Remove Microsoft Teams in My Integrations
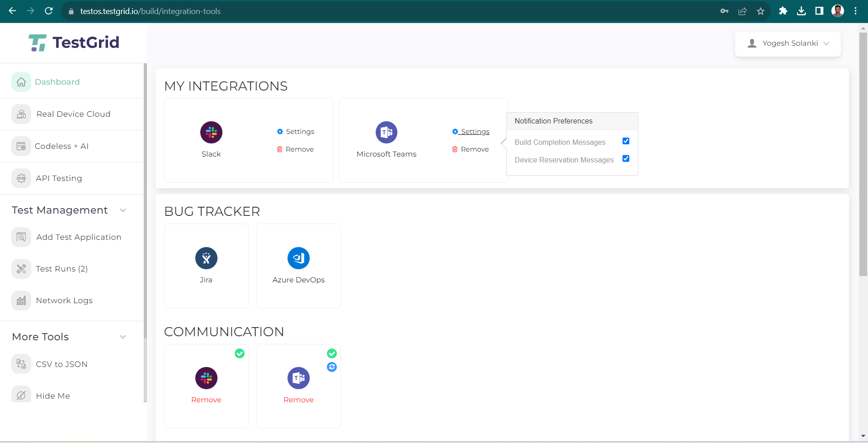Image resolution: width=868 pixels, height=443 pixels. pos(470,149)
